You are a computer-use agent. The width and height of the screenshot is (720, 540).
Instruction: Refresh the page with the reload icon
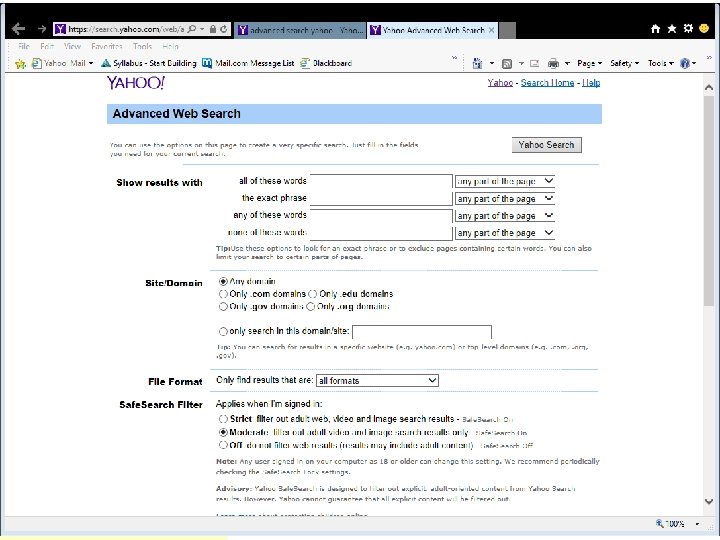pyautogui.click(x=224, y=29)
